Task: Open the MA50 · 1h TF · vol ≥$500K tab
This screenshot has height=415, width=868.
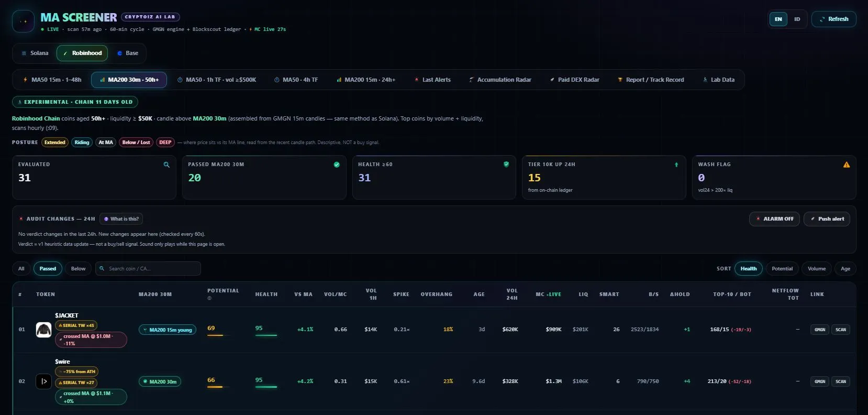Action: [217, 80]
